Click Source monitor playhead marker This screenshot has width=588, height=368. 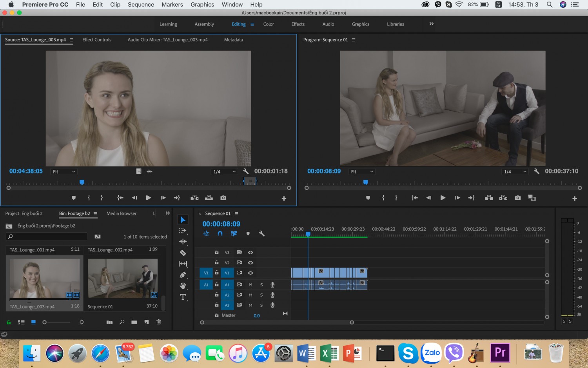tap(82, 182)
